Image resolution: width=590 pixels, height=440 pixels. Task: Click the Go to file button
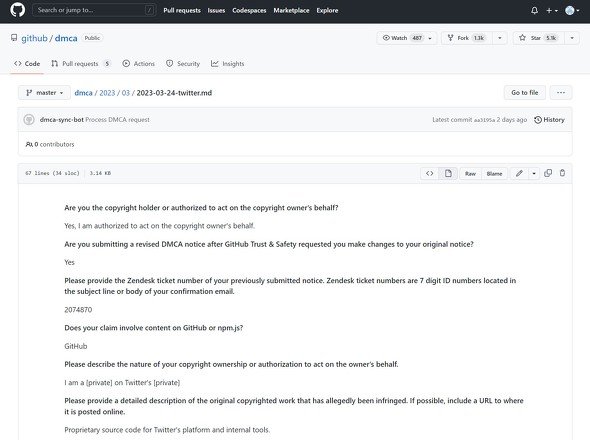coord(525,93)
